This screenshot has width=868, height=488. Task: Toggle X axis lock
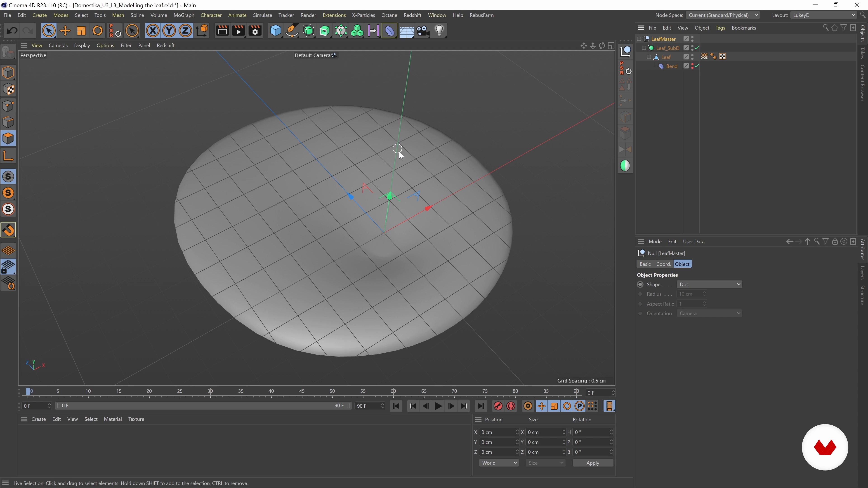click(x=153, y=31)
